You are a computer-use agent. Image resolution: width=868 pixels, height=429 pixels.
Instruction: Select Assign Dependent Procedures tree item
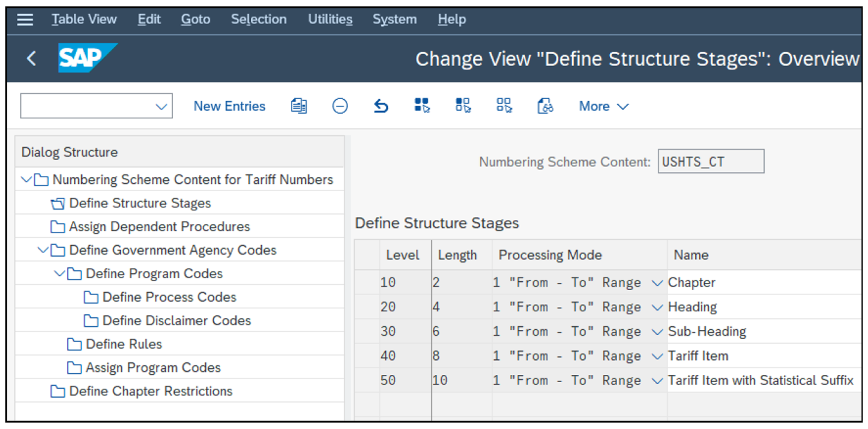pyautogui.click(x=160, y=227)
